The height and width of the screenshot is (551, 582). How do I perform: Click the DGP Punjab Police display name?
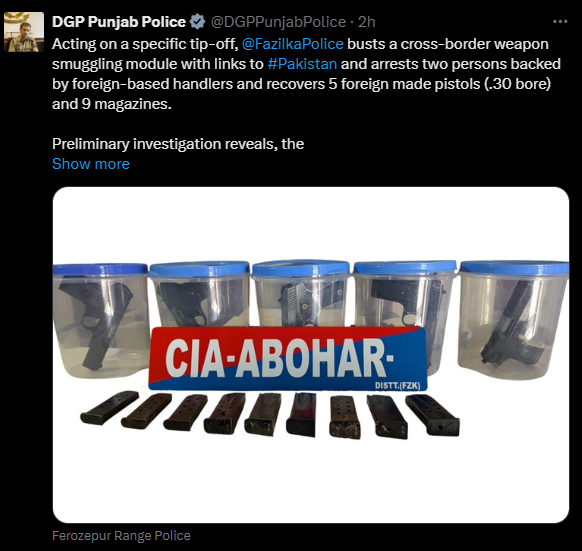click(119, 22)
